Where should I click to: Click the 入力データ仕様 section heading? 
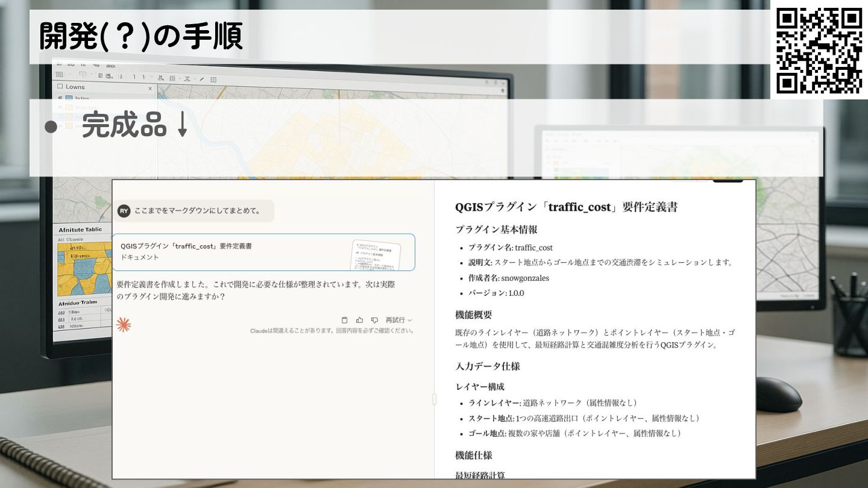pos(487,366)
